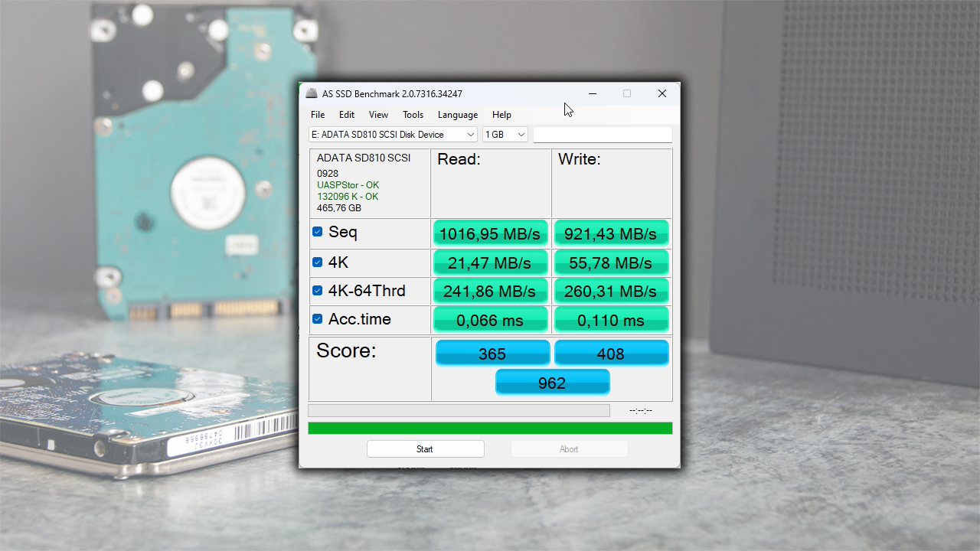
Task: Click the Seq read result 1016,95 MB/s
Action: [491, 233]
